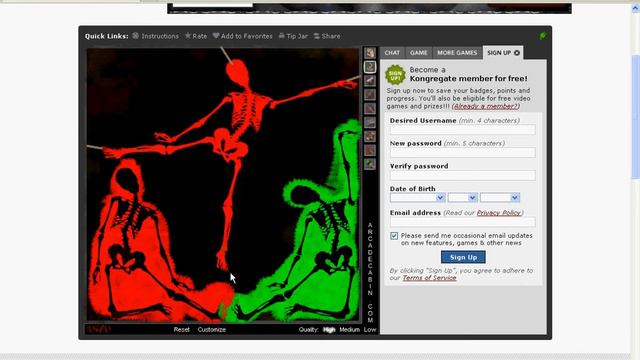Screen dimensions: 640x360
Task: Click the Share icon in Quick Links
Action: 317,36
